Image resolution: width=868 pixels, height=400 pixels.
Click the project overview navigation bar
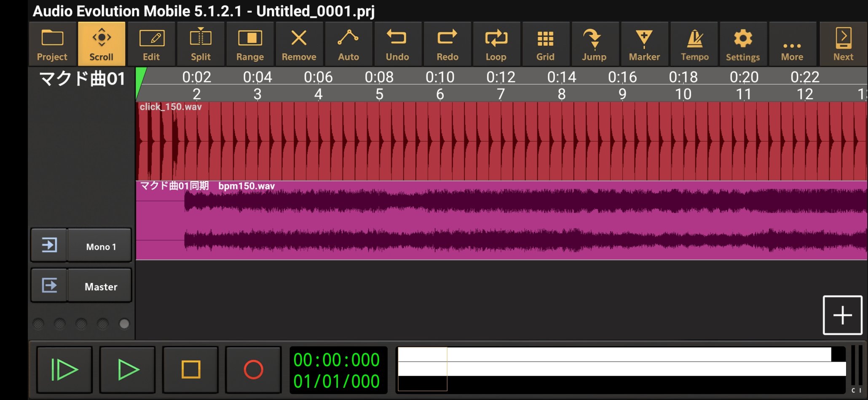click(622, 369)
